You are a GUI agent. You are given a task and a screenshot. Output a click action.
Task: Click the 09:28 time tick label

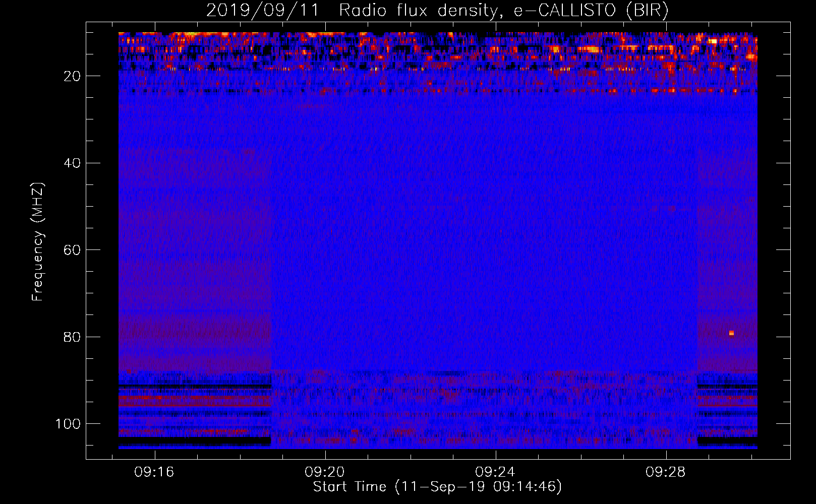point(666,472)
